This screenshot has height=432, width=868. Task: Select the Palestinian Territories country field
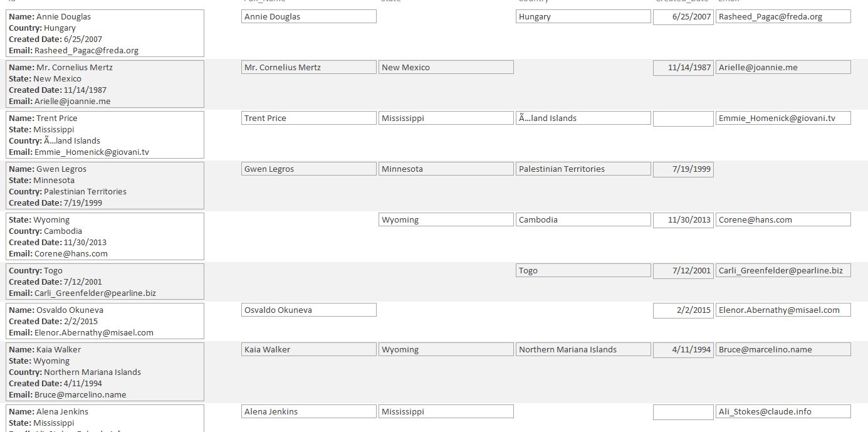tap(583, 169)
